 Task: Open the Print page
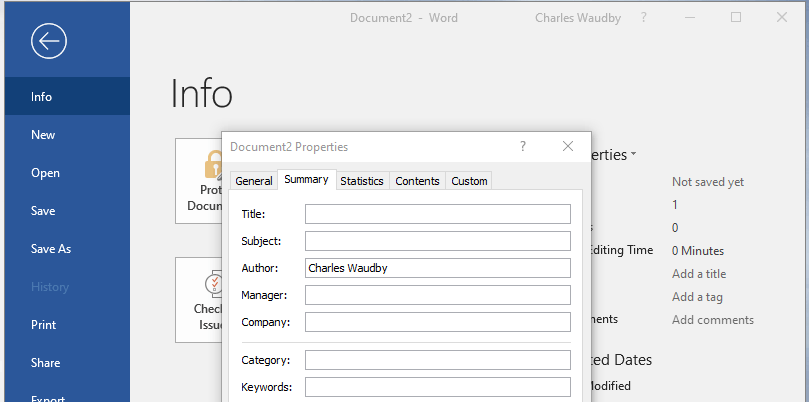(68, 325)
